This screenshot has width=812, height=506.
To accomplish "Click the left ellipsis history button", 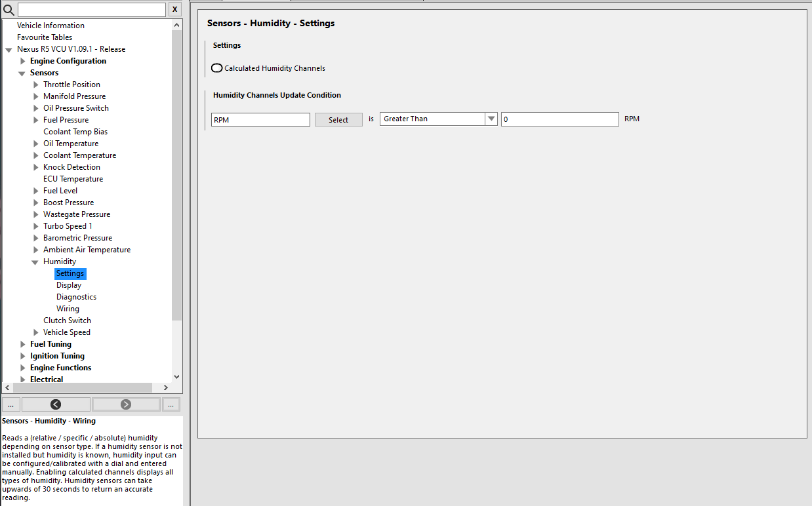I will tap(11, 404).
